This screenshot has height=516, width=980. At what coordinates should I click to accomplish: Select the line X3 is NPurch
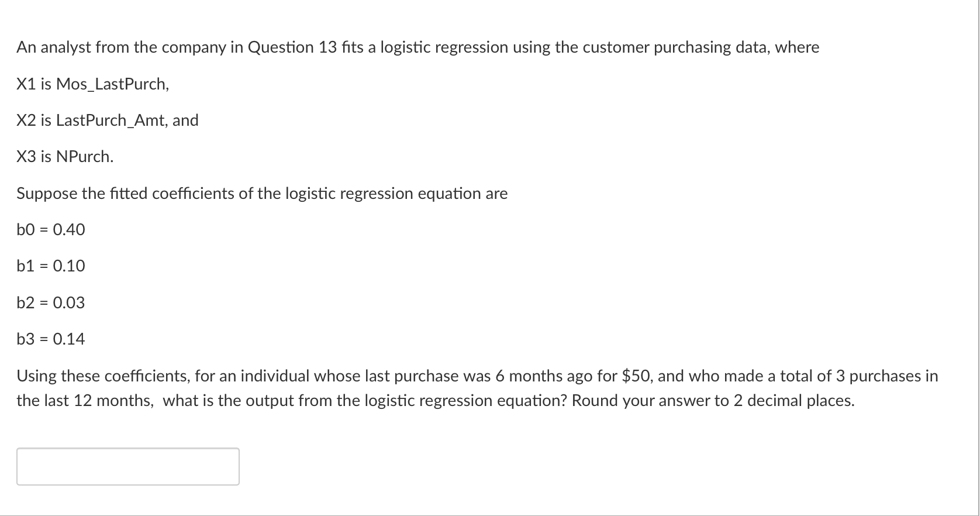[x=64, y=157]
